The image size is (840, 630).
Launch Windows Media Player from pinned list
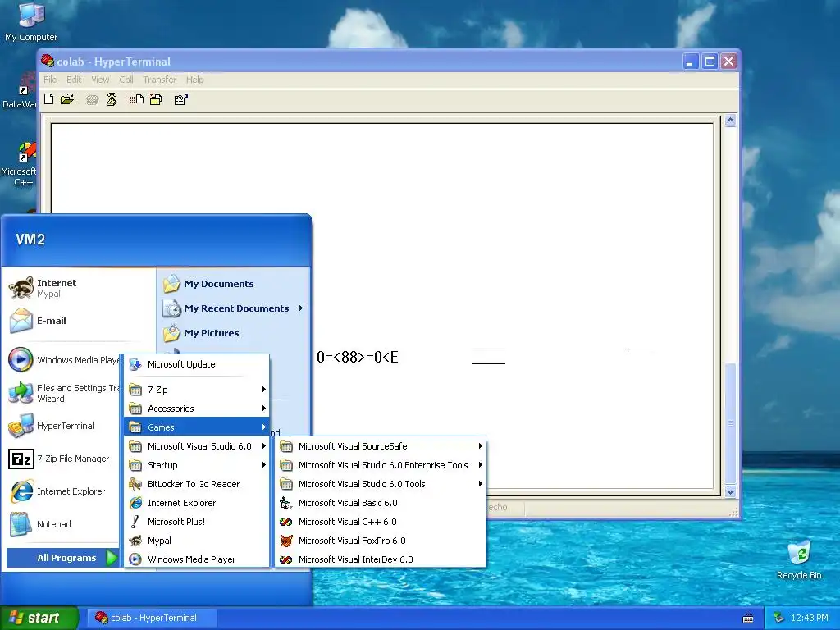tap(63, 360)
